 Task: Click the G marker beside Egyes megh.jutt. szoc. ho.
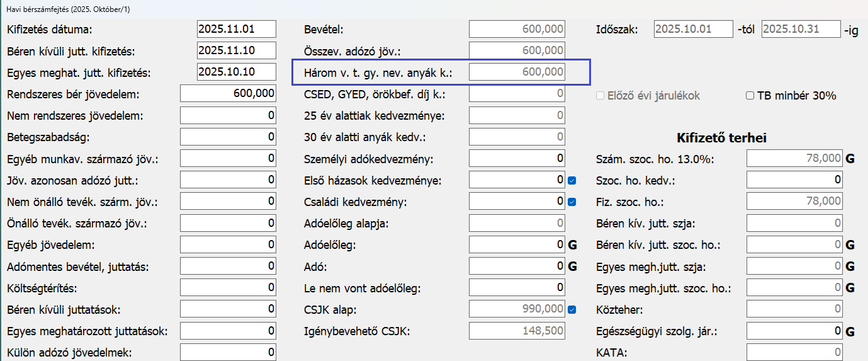point(850,288)
